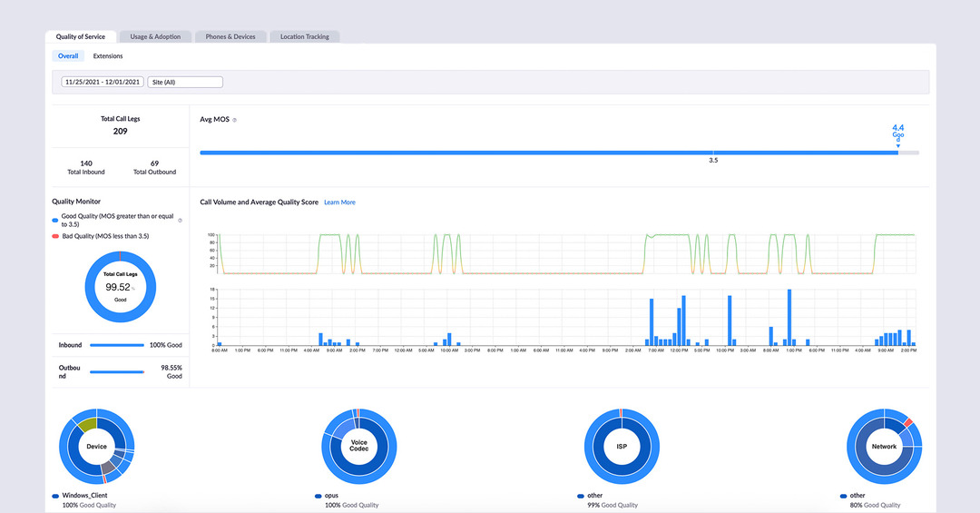
Task: Click the Network donut chart
Action: 884,446
